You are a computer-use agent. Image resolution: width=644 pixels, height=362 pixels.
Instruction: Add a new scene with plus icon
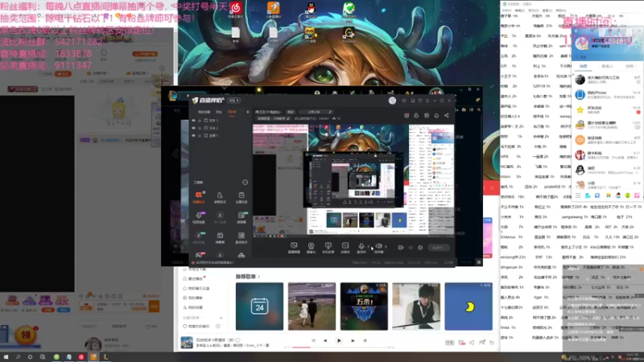(x=248, y=112)
